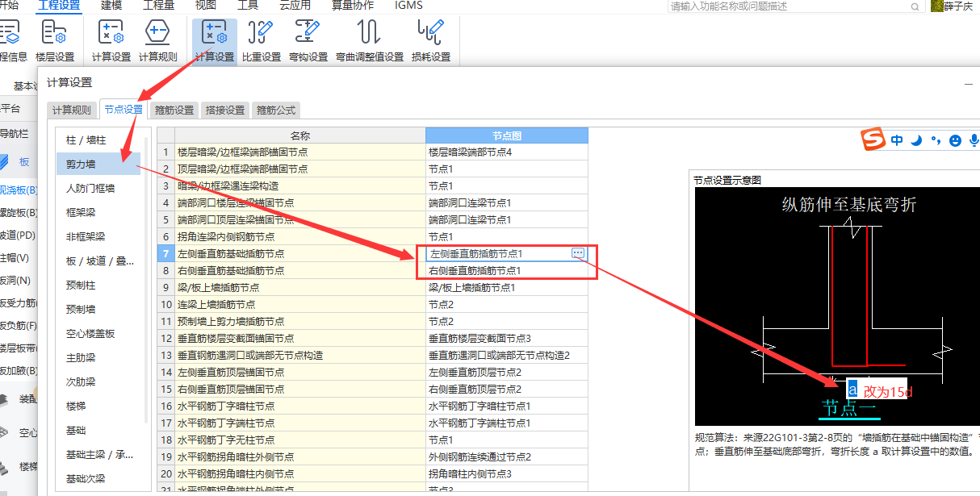The width and height of the screenshot is (980, 496).
Task: Click 节点一 label in diagram
Action: tap(850, 407)
